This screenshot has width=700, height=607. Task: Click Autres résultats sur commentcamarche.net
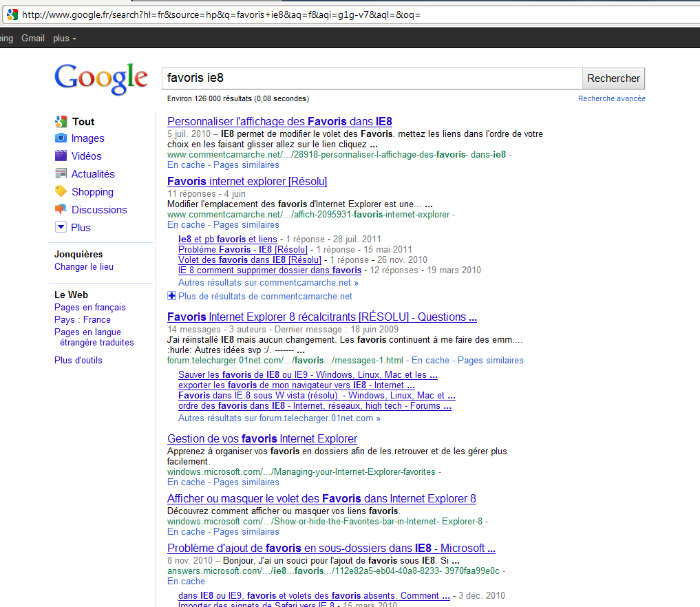[268, 283]
